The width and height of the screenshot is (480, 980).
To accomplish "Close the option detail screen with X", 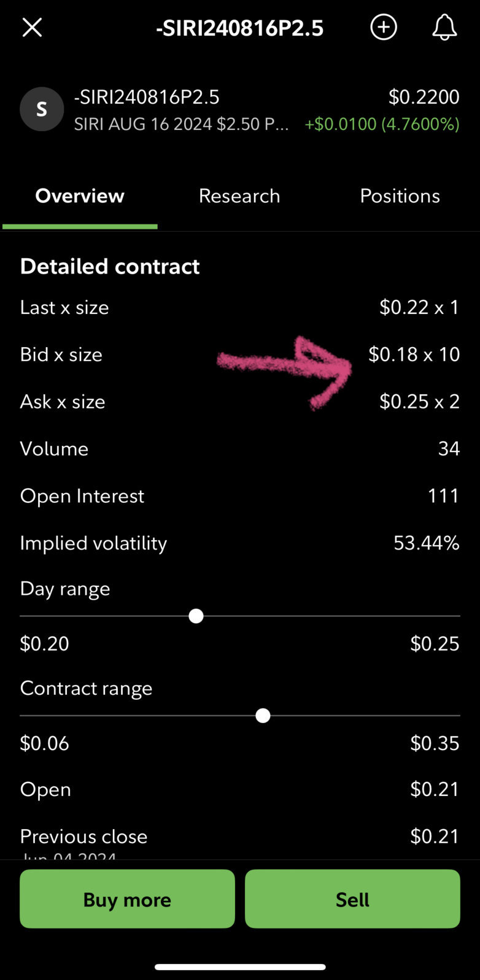I will [32, 28].
